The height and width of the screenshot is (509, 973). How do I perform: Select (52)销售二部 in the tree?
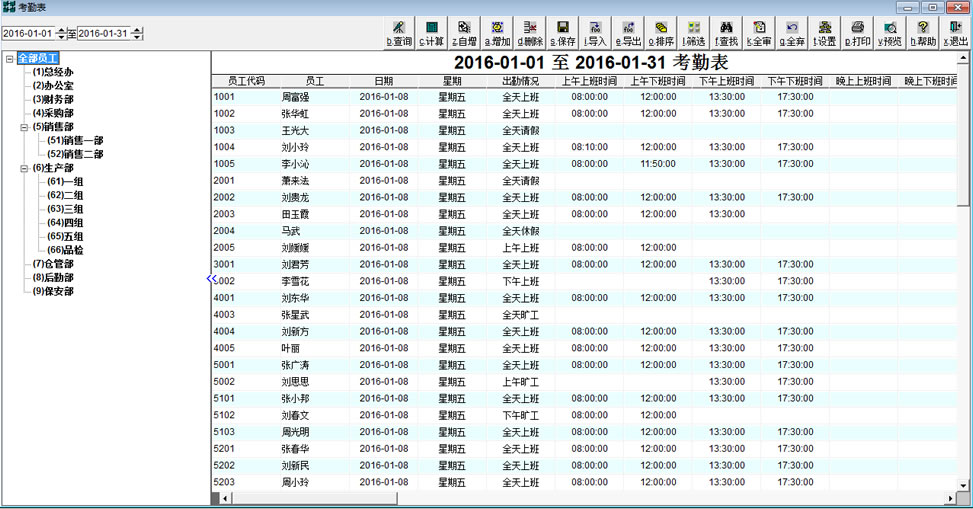click(75, 154)
